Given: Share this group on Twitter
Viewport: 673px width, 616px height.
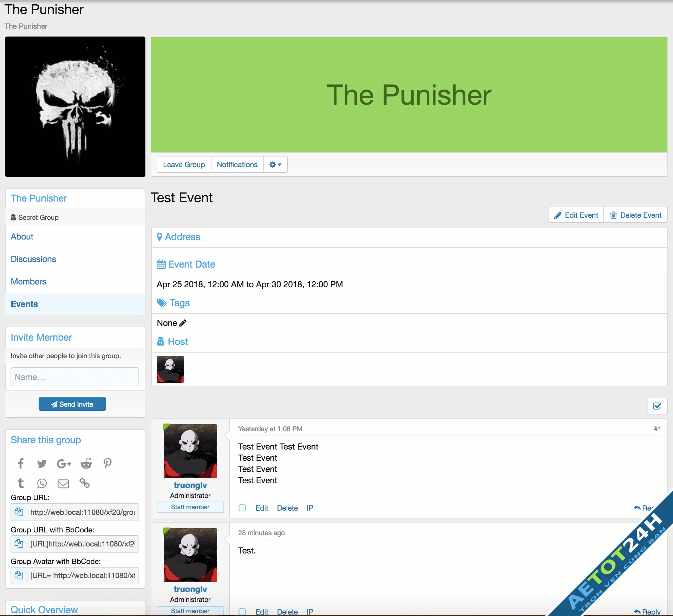Looking at the screenshot, I should coord(42,464).
